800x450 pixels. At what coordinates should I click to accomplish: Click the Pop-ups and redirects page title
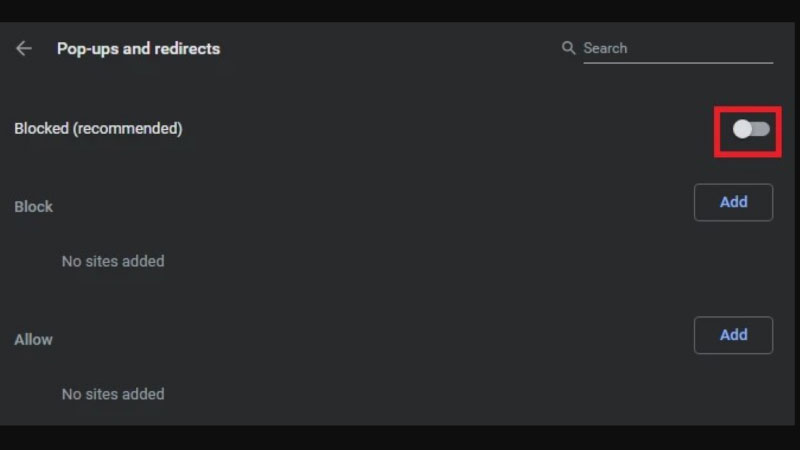[138, 48]
